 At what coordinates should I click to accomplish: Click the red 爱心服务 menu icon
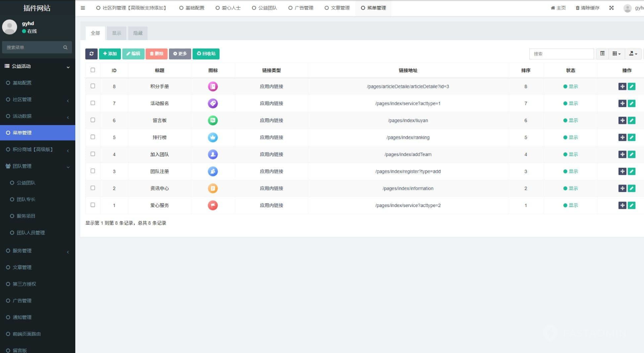pyautogui.click(x=213, y=205)
